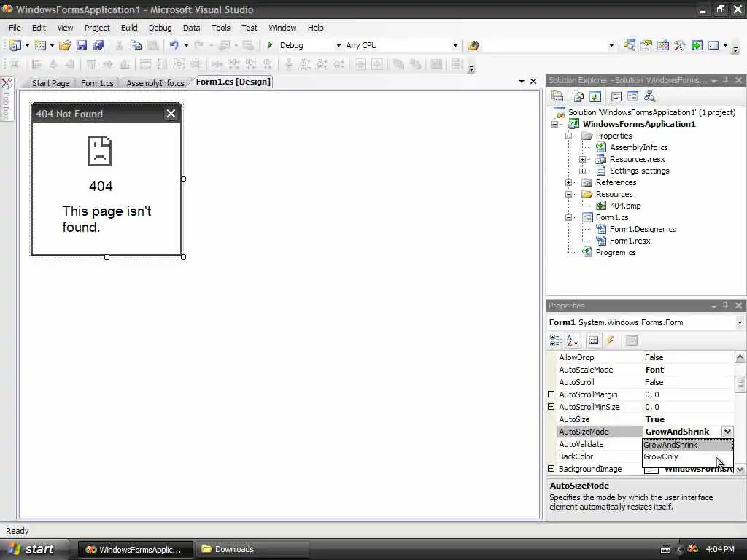Click the Properties grid scrollbar down arrow
The height and width of the screenshot is (560, 747).
pos(740,469)
